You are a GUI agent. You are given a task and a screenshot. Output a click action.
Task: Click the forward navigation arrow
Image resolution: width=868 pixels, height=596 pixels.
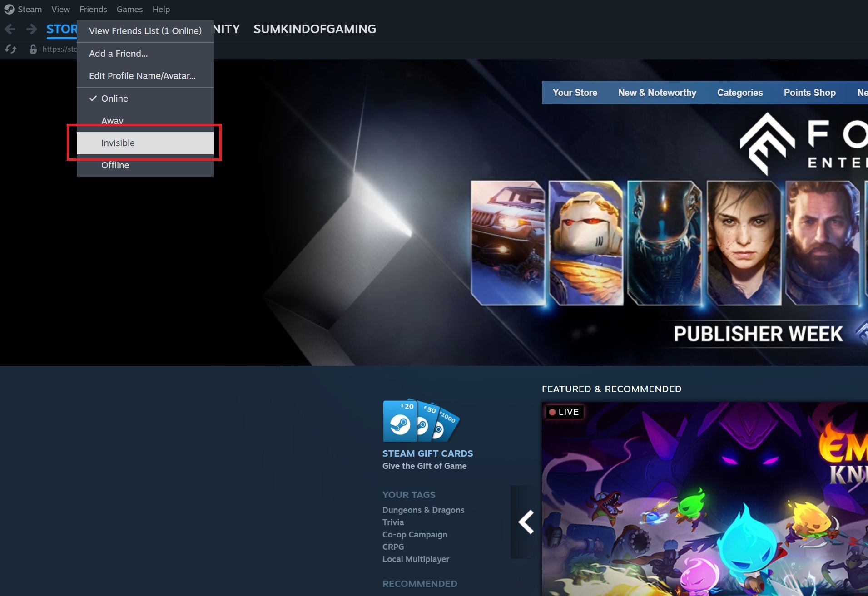click(31, 29)
